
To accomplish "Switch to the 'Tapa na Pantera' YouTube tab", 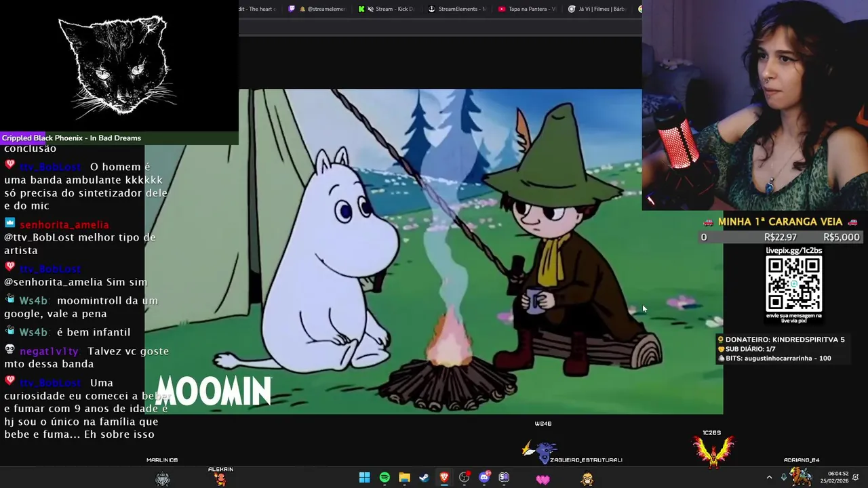I will pyautogui.click(x=528, y=9).
